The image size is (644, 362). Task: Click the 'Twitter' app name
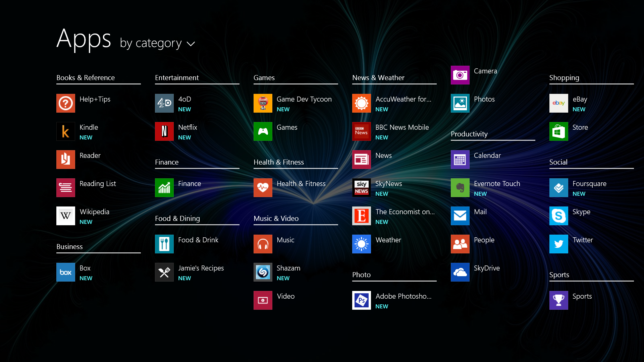(x=583, y=240)
